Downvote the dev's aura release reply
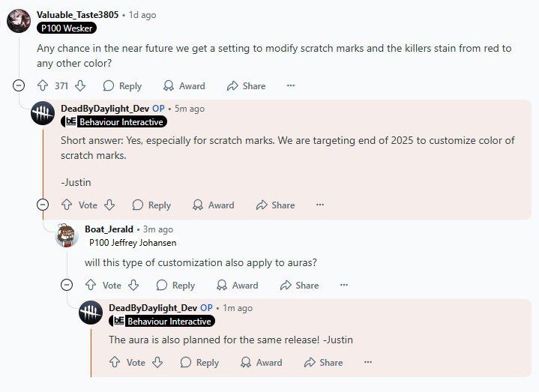Viewport: 539px width, 392px height. [x=157, y=362]
